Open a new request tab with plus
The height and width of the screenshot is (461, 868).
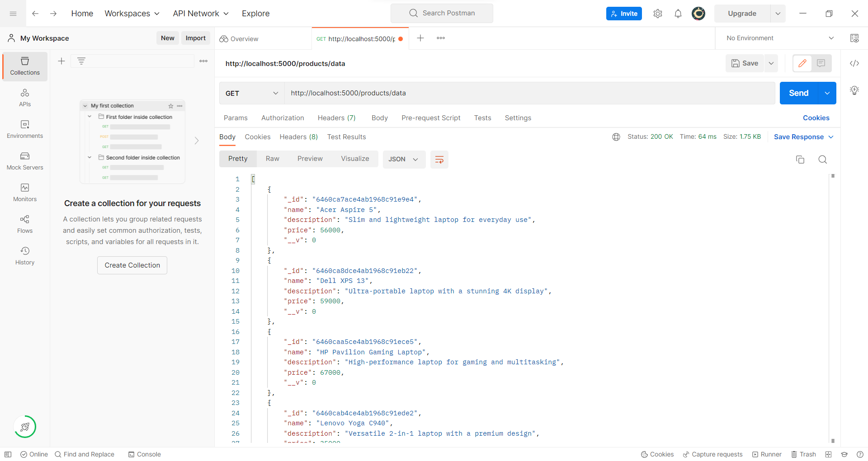coord(420,38)
